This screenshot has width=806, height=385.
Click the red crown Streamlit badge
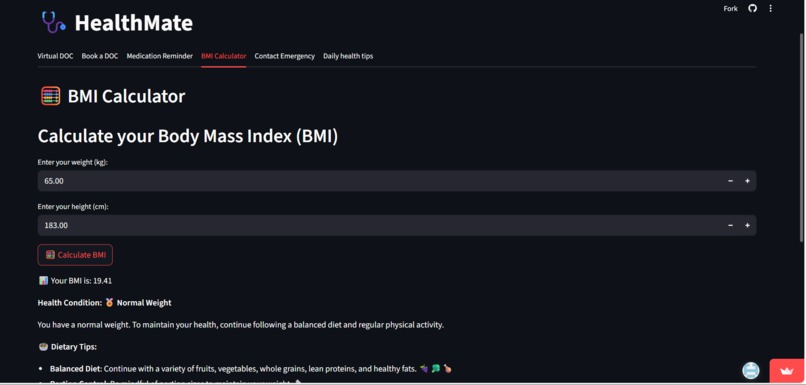[x=786, y=371]
